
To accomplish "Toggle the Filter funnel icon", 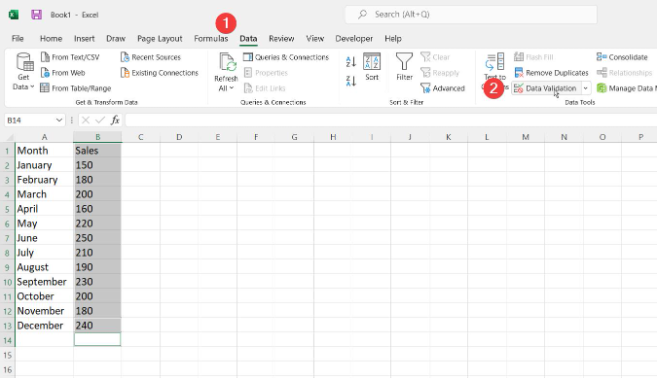I will [x=404, y=62].
